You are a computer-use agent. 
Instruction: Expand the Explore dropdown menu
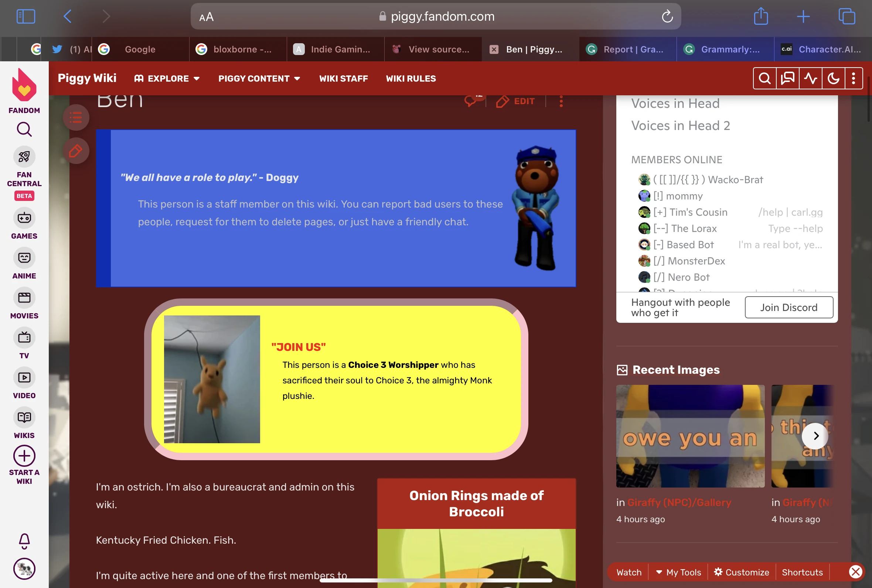coord(167,78)
